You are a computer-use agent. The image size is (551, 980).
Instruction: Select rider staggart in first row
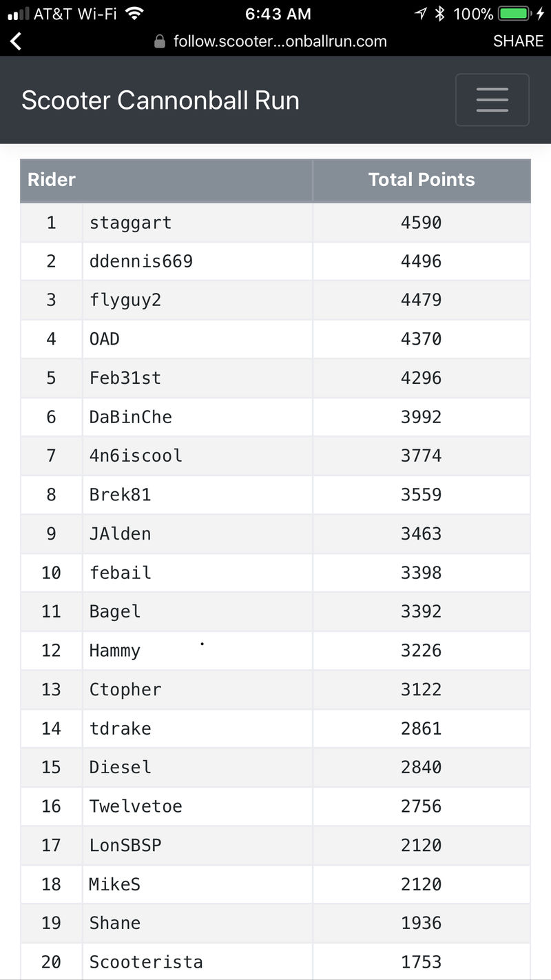[x=130, y=223]
